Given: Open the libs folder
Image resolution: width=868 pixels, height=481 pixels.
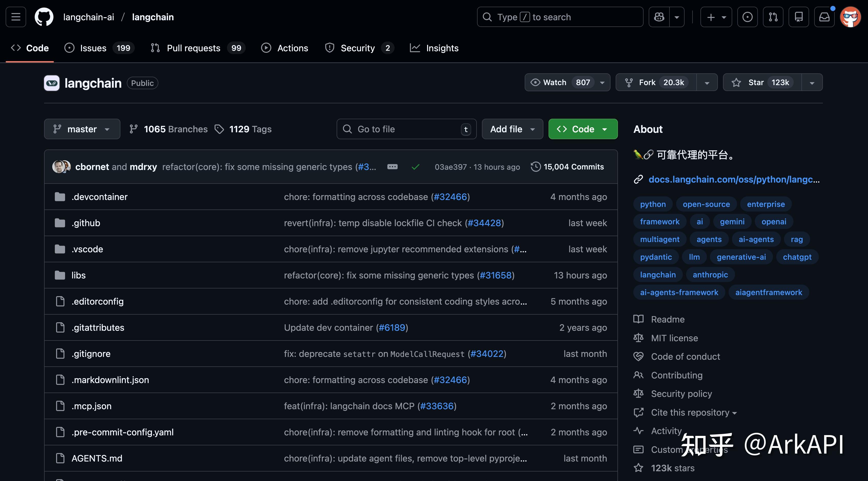Looking at the screenshot, I should [x=78, y=275].
